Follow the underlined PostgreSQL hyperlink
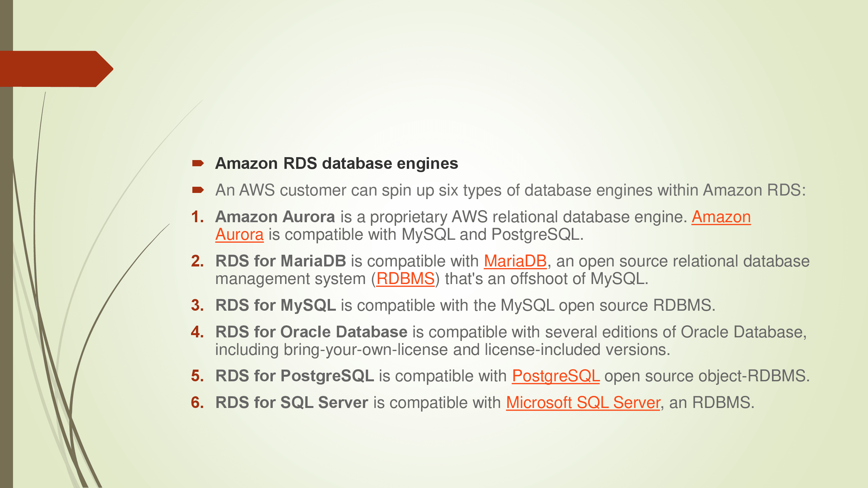868x488 pixels. (x=555, y=376)
